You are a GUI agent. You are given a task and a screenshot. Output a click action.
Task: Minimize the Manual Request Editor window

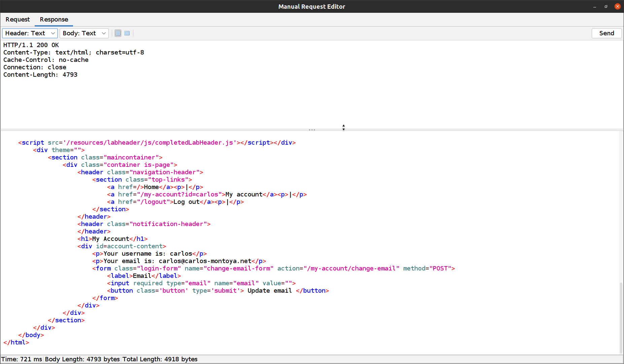[594, 6]
